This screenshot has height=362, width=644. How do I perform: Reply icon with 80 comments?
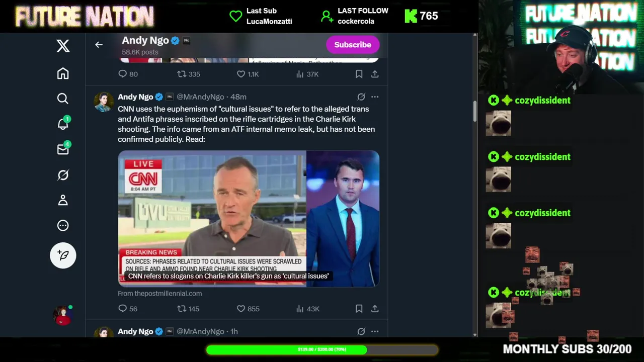pyautogui.click(x=122, y=74)
